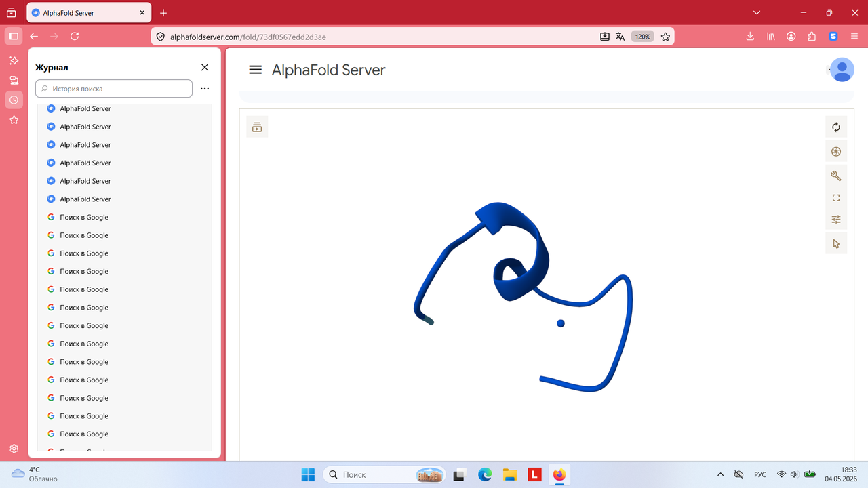868x488 pixels.
Task: Open the Windows Start menu
Action: (x=308, y=474)
